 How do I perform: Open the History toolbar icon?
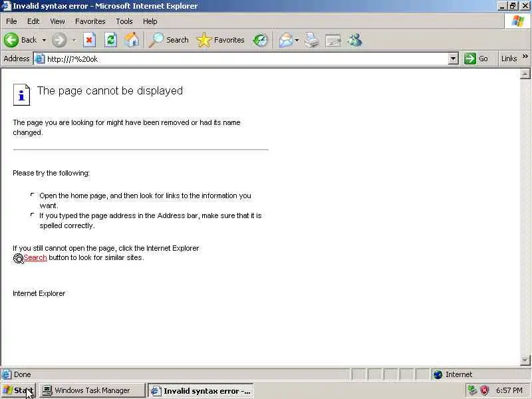coord(261,40)
